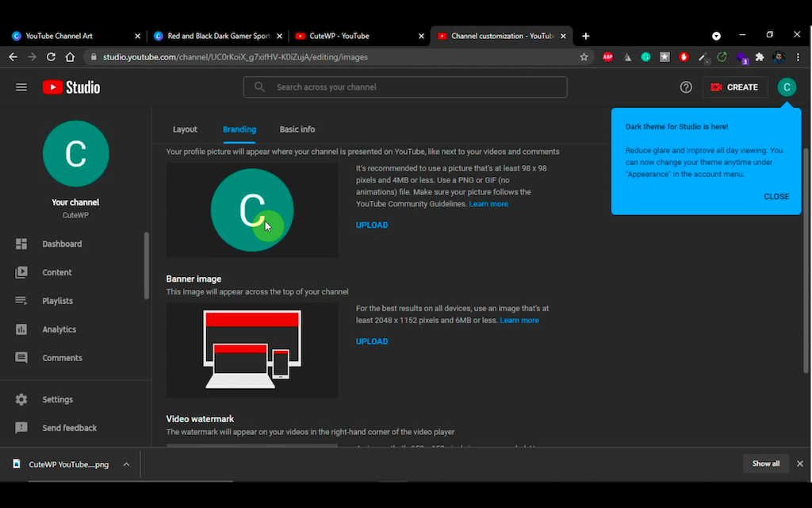The width and height of the screenshot is (812, 508).
Task: Open Playlists in the sidebar
Action: click(x=57, y=301)
